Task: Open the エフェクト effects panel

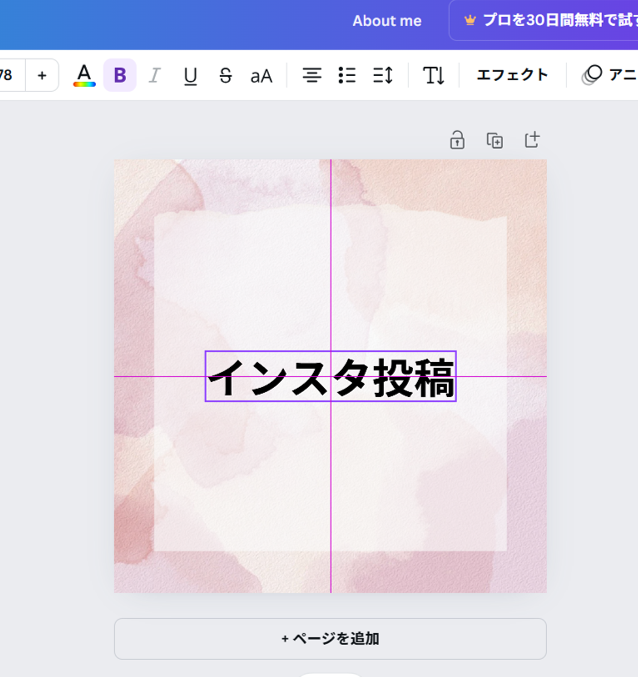Action: [512, 75]
